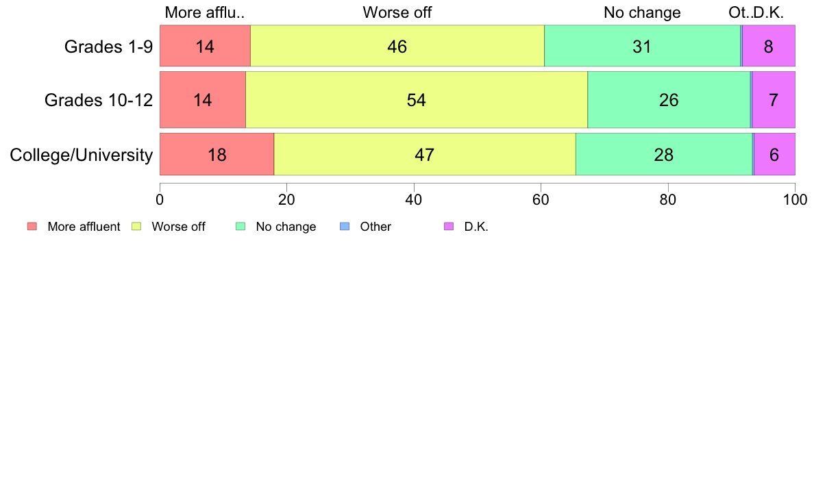This screenshot has height=504, width=814.
Task: Click More affluent segment showing 18
Action: pos(217,155)
